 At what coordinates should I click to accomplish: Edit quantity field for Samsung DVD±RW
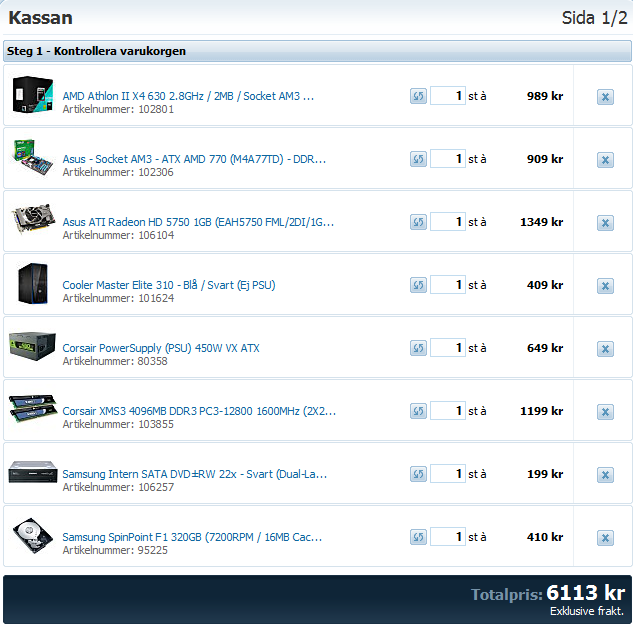click(x=448, y=474)
